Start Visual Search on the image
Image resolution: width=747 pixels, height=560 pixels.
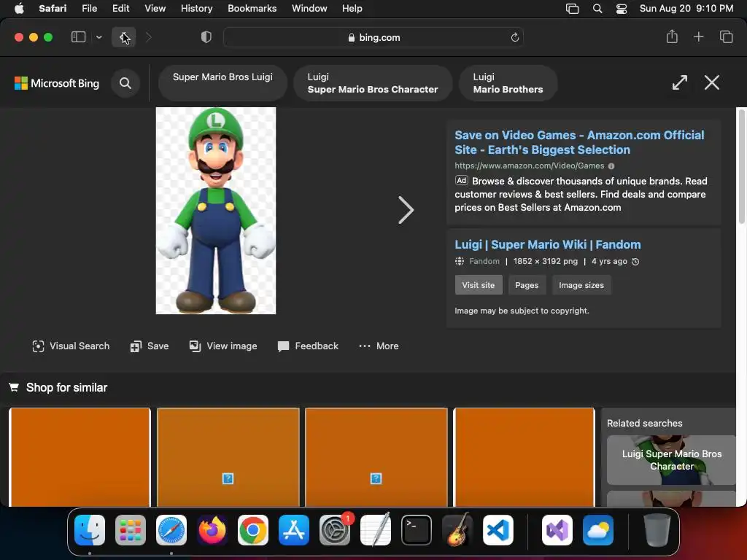[x=71, y=346]
